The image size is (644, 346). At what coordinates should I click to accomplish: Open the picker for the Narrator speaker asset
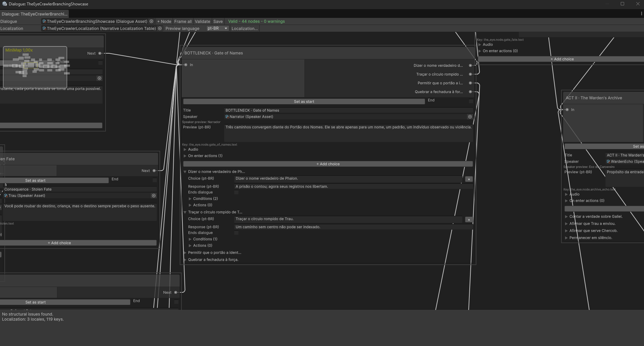(470, 117)
